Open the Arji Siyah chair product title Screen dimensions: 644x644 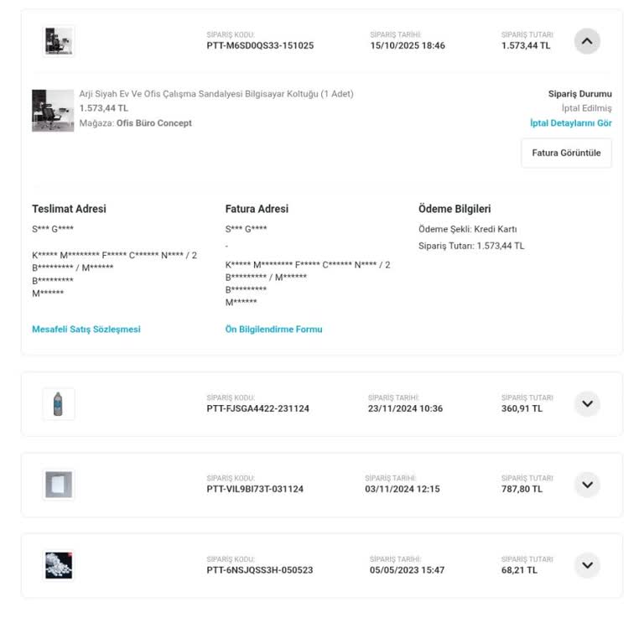coord(216,94)
